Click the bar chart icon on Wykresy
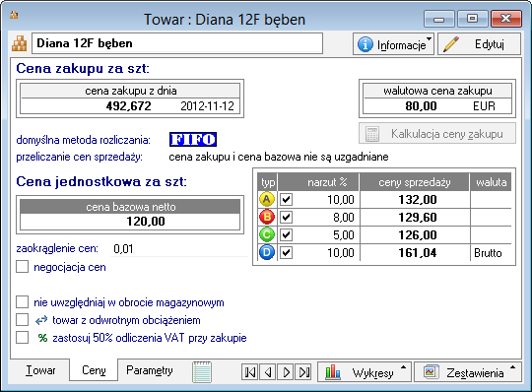Viewport: 532px width, 392px height. point(333,372)
